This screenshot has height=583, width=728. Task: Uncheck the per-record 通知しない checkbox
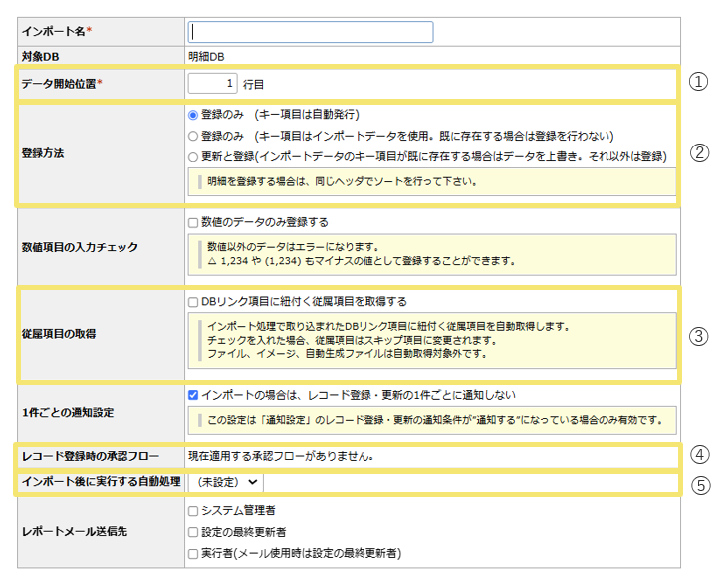tap(193, 395)
